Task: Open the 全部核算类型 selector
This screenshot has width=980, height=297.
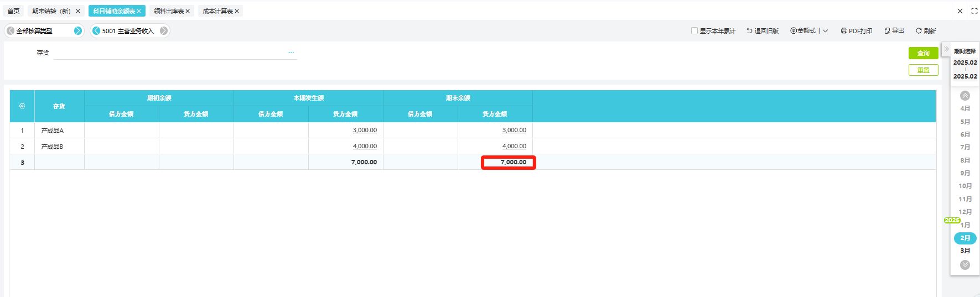Action: coord(34,31)
